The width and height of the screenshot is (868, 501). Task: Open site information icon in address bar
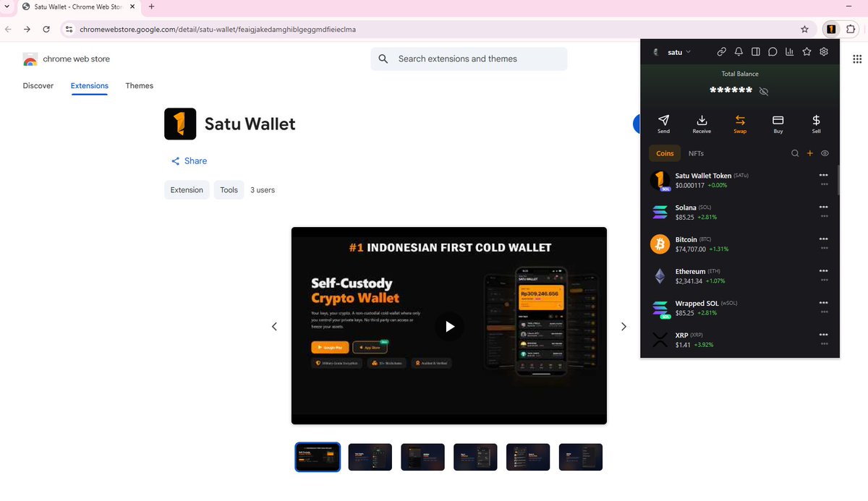pyautogui.click(x=69, y=30)
